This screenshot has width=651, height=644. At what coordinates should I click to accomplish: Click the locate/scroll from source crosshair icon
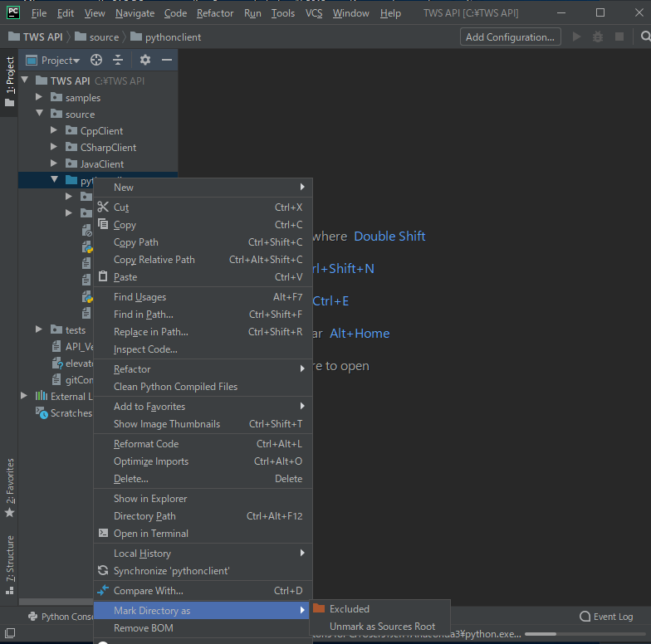[96, 60]
